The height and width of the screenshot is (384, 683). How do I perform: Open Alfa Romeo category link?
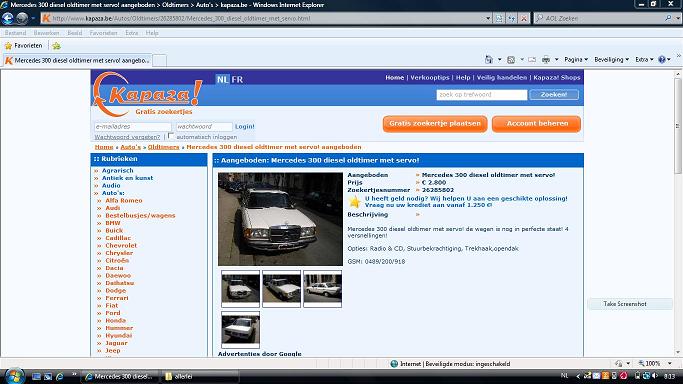[124, 200]
